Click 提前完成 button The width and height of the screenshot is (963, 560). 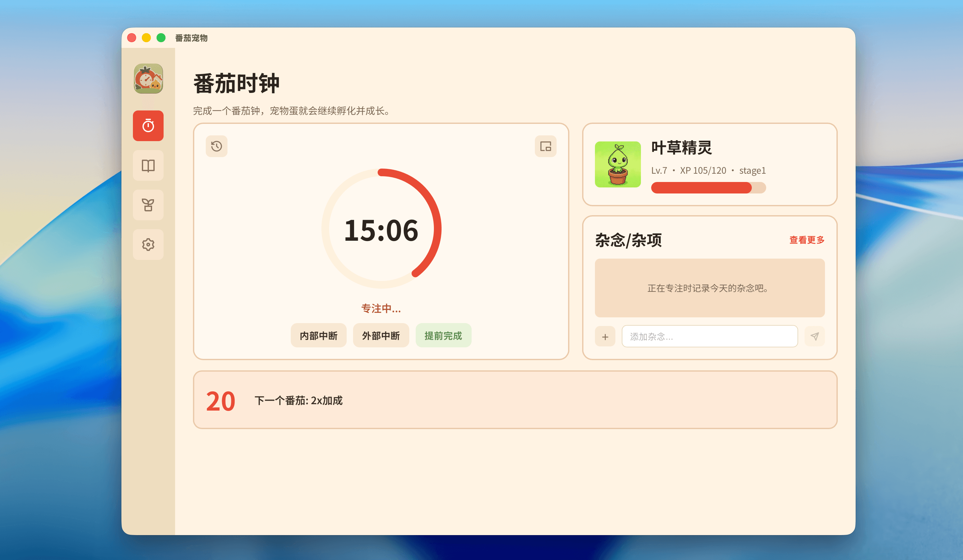[x=443, y=336]
